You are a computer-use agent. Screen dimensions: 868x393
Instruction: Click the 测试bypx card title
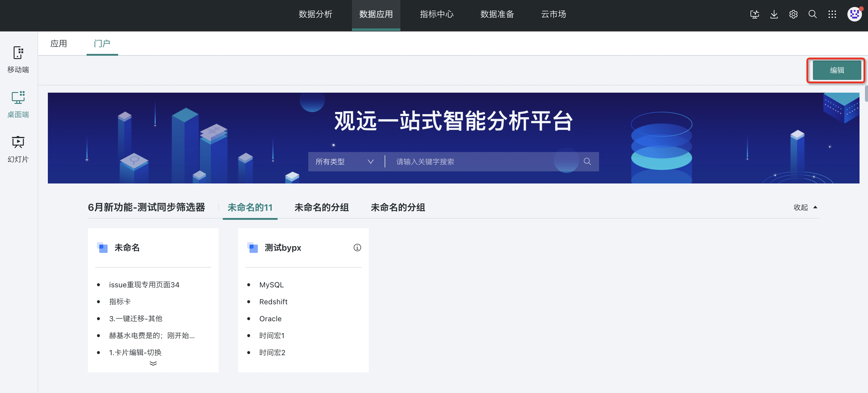pyautogui.click(x=283, y=248)
